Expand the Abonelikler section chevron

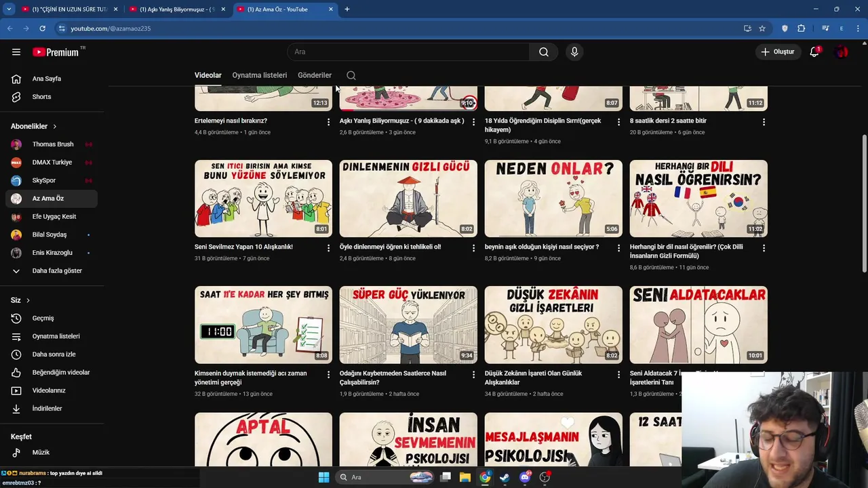pos(55,127)
